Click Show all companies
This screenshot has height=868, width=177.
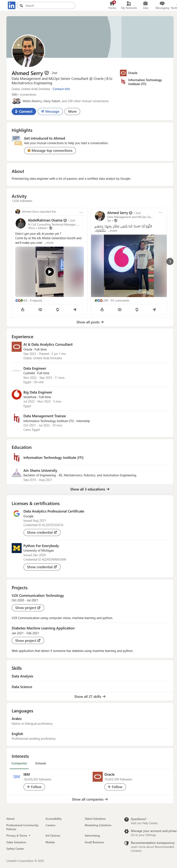[x=90, y=799]
